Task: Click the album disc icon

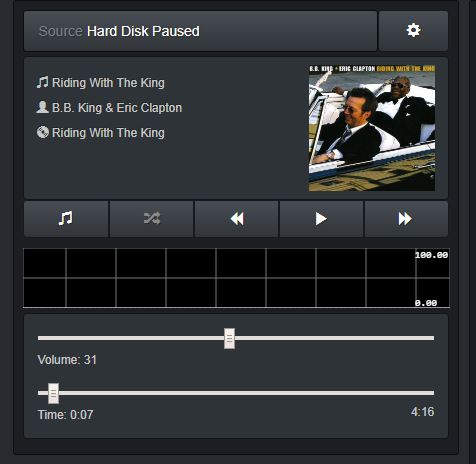Action: (x=43, y=132)
